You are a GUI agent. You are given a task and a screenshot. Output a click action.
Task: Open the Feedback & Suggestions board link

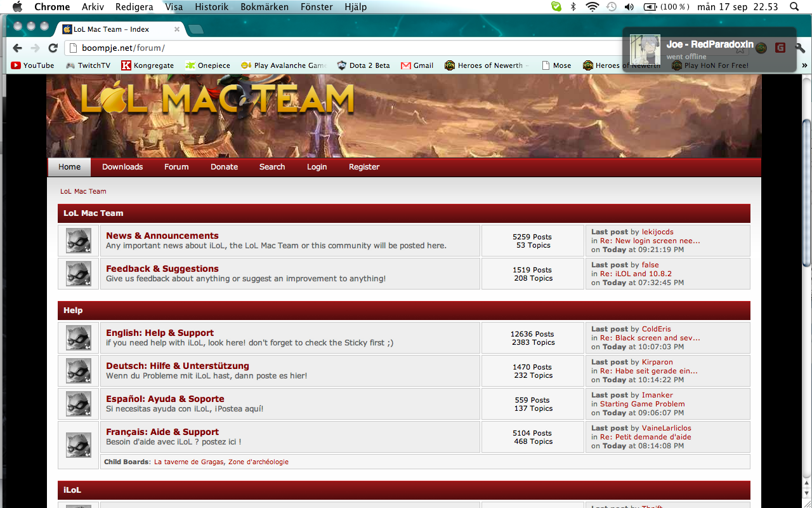[x=162, y=269]
